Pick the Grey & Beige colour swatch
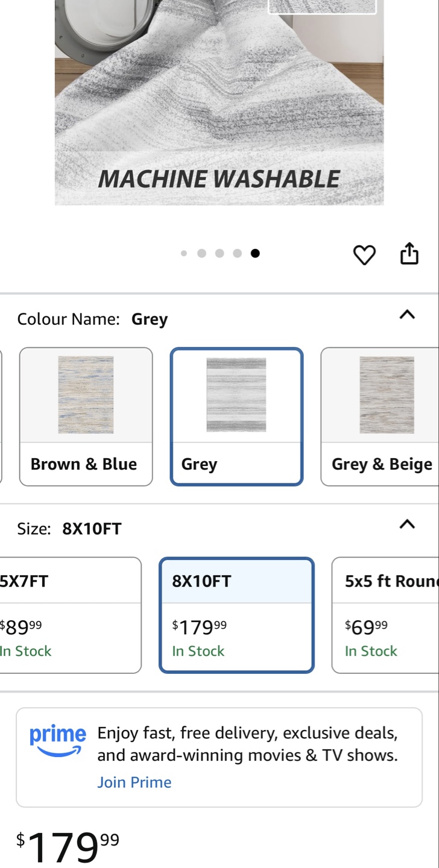The width and height of the screenshot is (439, 868). point(381,417)
